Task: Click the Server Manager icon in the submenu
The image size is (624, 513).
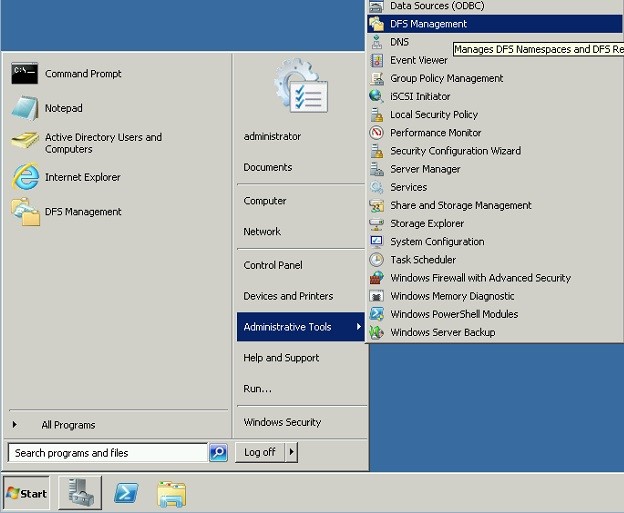Action: click(x=376, y=169)
